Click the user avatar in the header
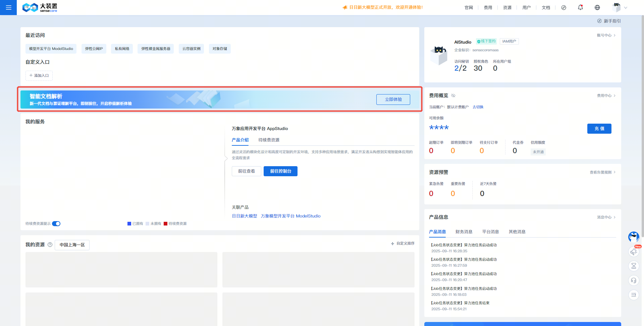 click(x=616, y=7)
